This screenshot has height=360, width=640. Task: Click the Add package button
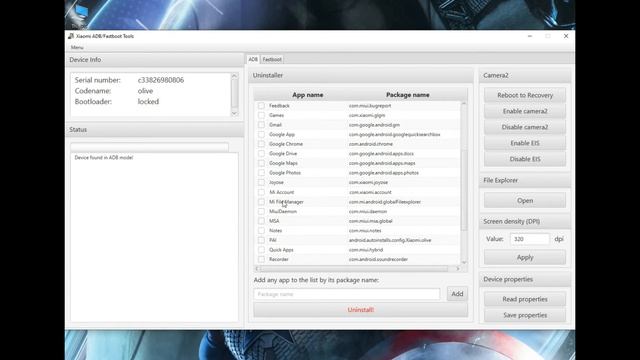[457, 294]
